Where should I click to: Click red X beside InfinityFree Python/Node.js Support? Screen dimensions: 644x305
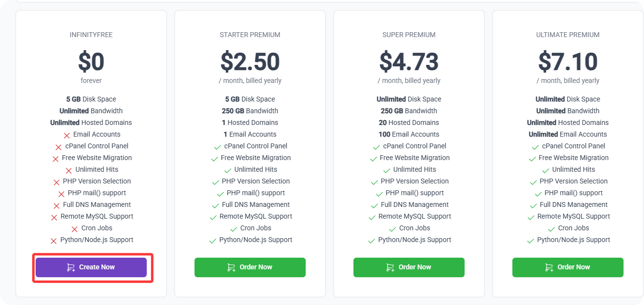coord(54,241)
